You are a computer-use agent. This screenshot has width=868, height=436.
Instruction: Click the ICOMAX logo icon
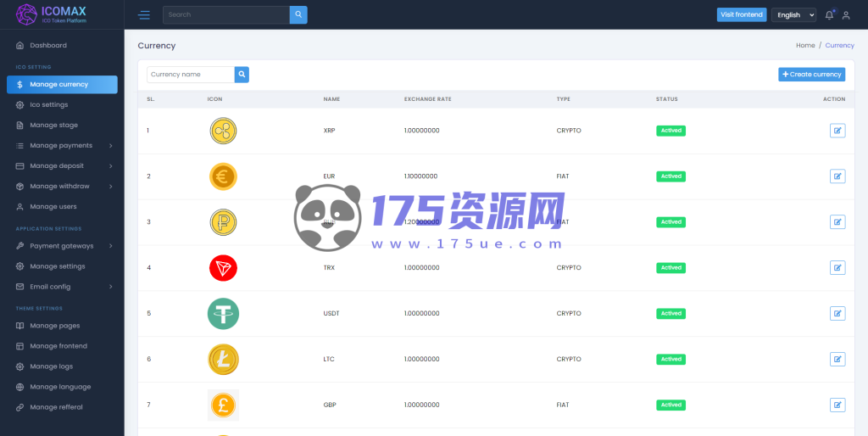coord(26,14)
